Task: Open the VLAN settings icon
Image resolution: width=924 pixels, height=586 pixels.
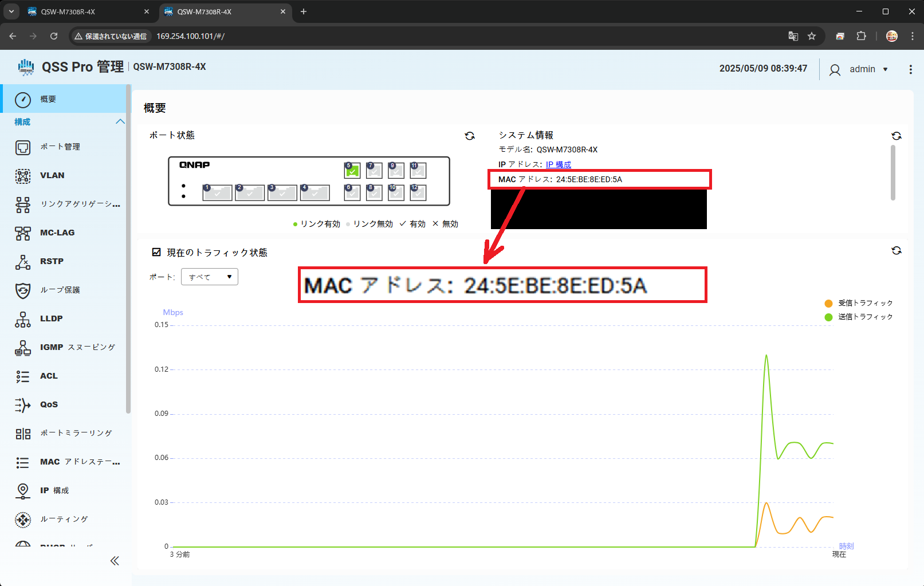Action: point(23,176)
